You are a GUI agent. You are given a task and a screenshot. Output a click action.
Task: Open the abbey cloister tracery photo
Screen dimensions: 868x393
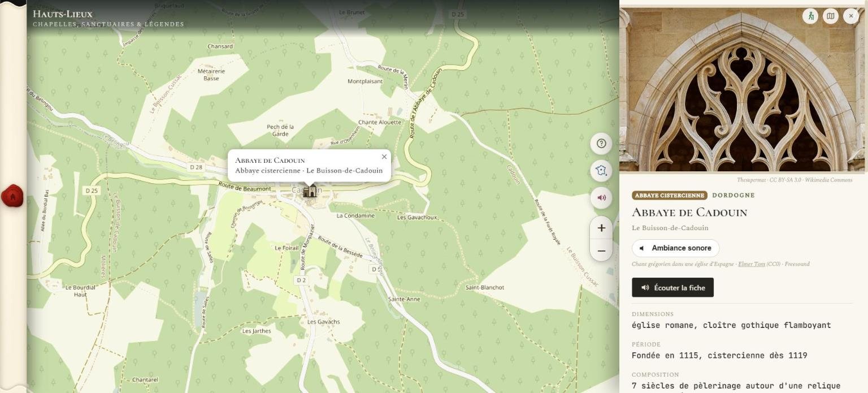click(742, 89)
